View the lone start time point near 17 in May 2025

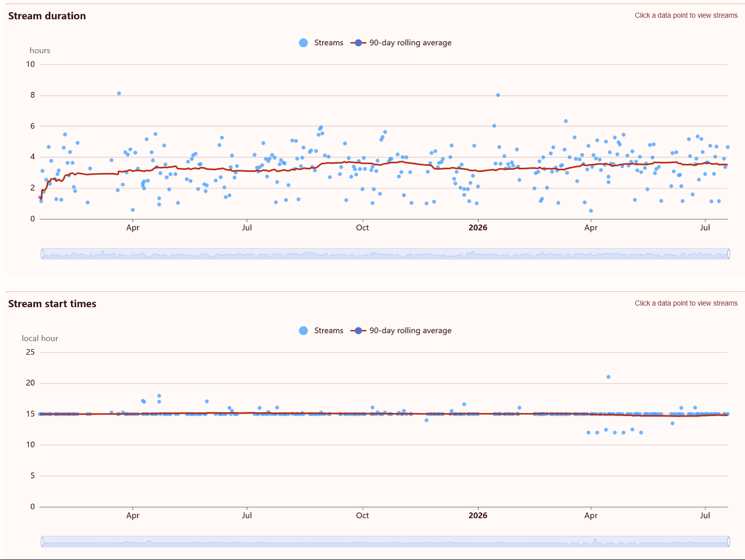click(207, 401)
